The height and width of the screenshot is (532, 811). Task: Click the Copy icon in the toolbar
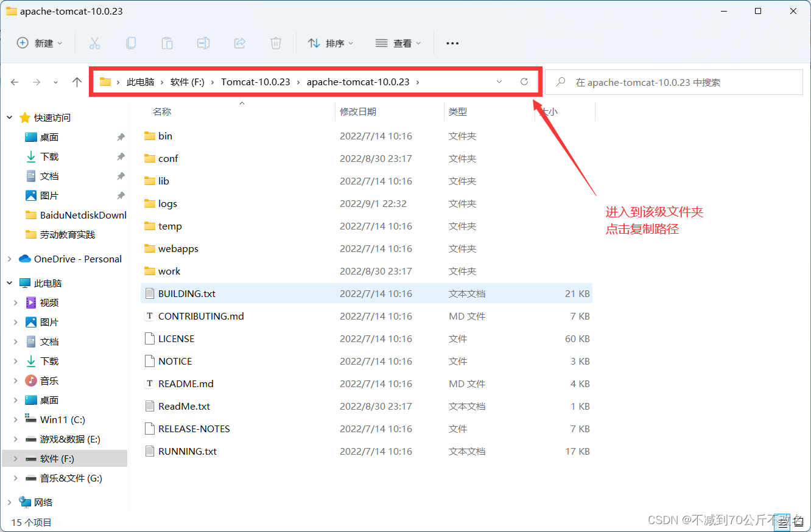point(130,43)
